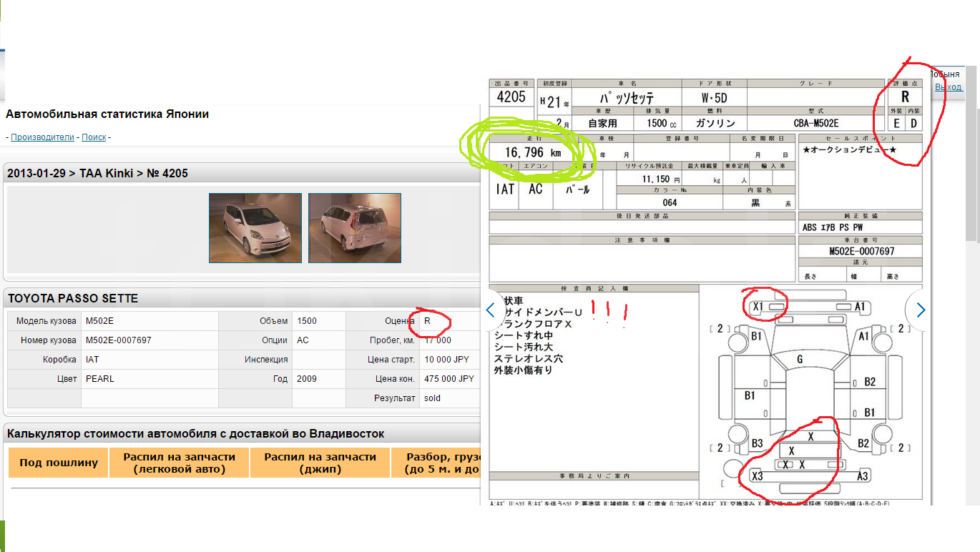Click the TOYOTA PASSO SETTE heading
Viewport: 980px width, 552px height.
[x=73, y=298]
